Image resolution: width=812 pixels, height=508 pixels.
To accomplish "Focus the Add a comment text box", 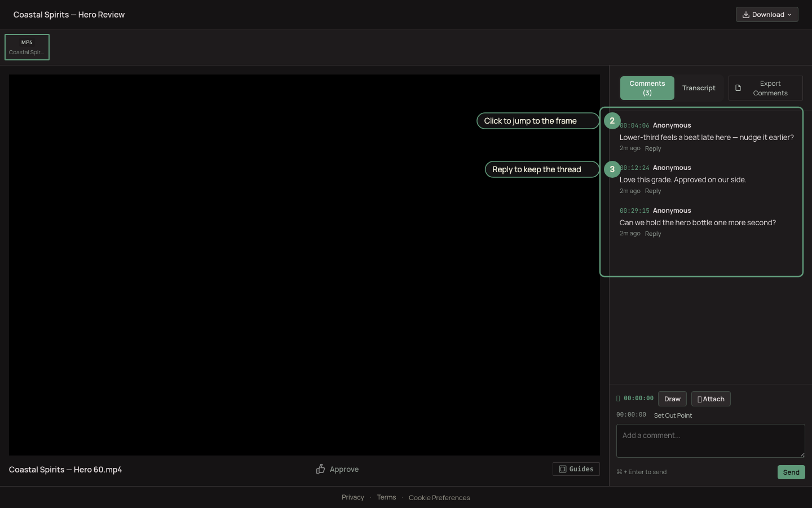I will pos(710,441).
